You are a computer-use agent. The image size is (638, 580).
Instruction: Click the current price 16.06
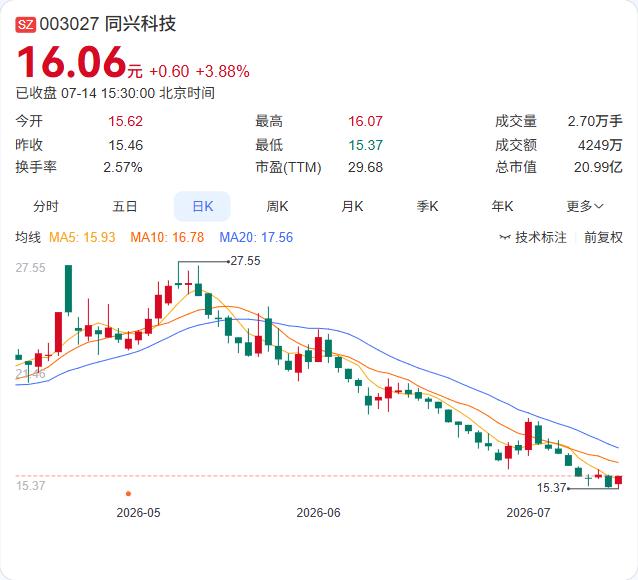click(x=72, y=62)
